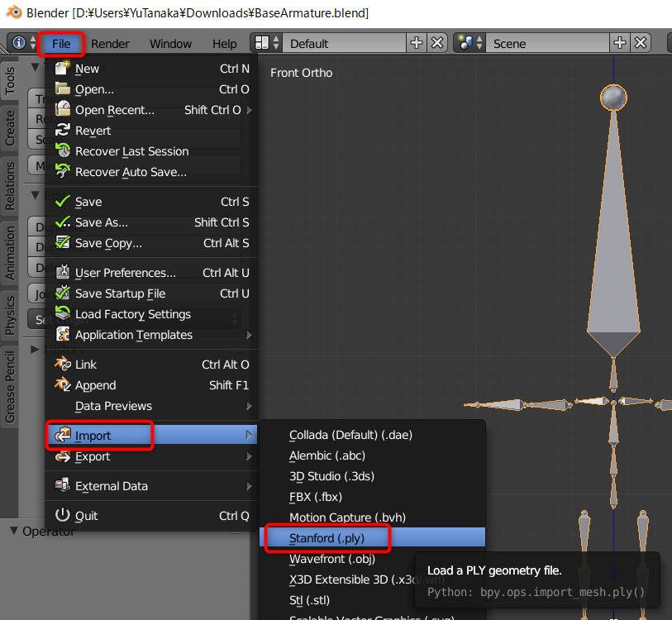Screen dimensions: 672x620
Task: Add a new scene
Action: (x=619, y=43)
